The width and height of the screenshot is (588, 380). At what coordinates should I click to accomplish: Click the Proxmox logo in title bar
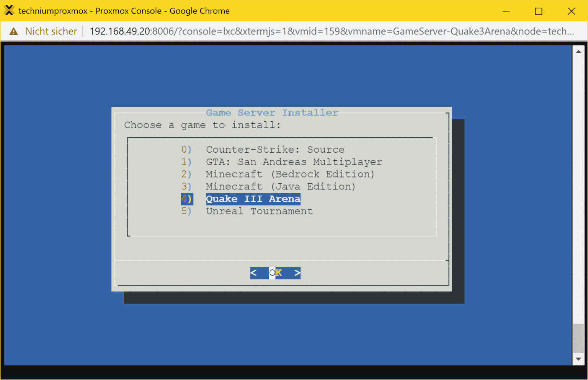(x=9, y=10)
